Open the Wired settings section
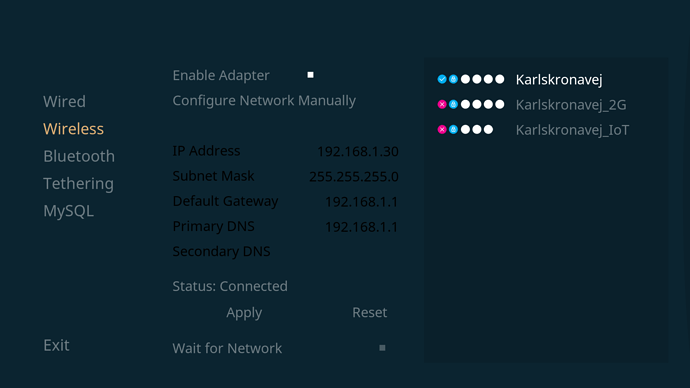 [64, 102]
